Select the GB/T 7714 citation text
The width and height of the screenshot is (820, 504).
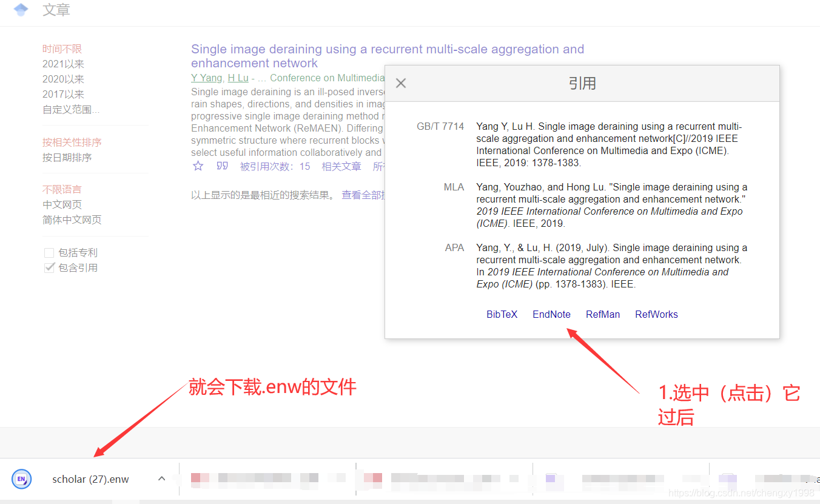click(x=609, y=145)
